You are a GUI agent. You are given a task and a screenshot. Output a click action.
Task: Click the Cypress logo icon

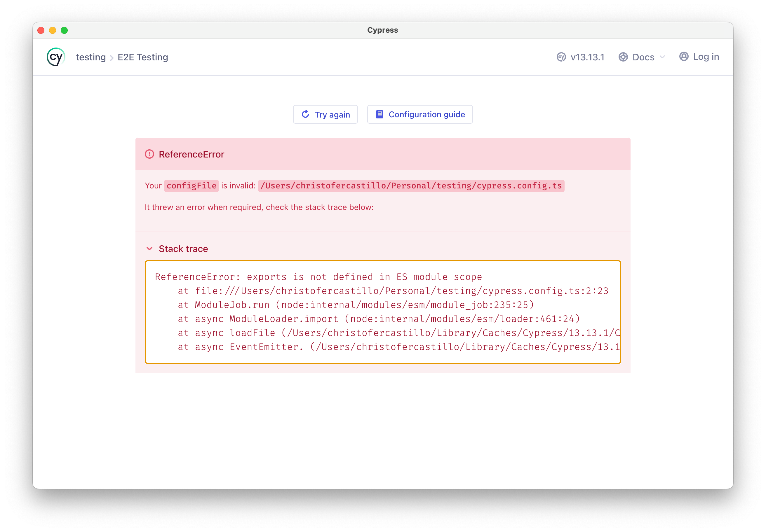coord(56,57)
